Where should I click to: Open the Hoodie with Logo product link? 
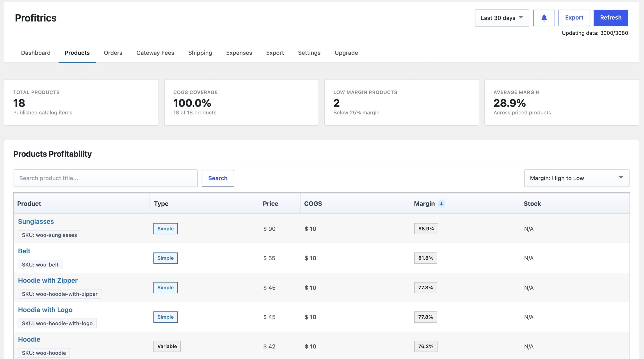pos(45,310)
